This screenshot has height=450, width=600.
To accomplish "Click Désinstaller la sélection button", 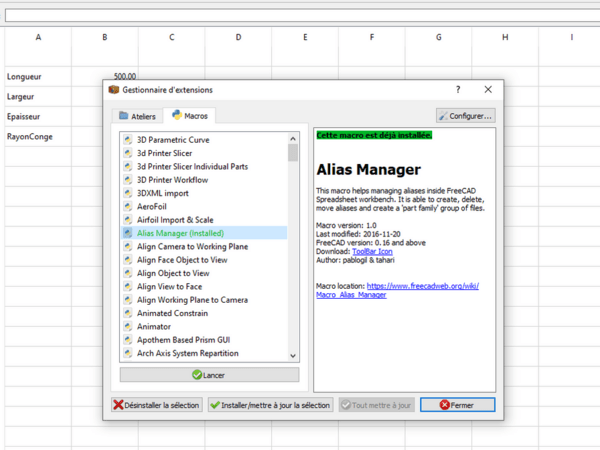I will click(157, 405).
